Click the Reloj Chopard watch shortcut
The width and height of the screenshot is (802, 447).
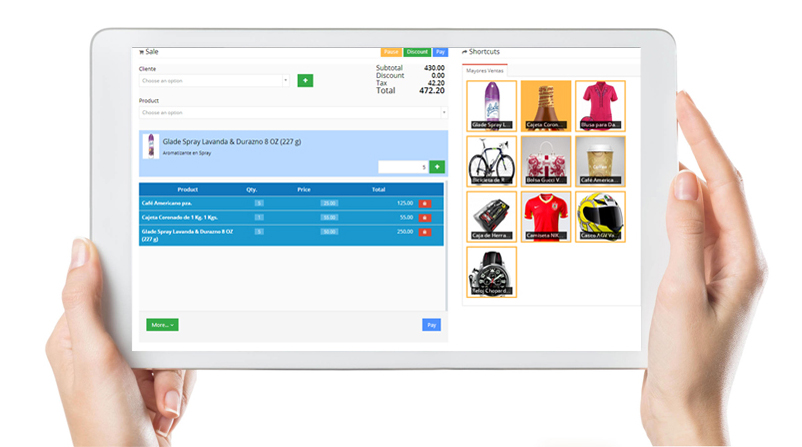(x=491, y=271)
